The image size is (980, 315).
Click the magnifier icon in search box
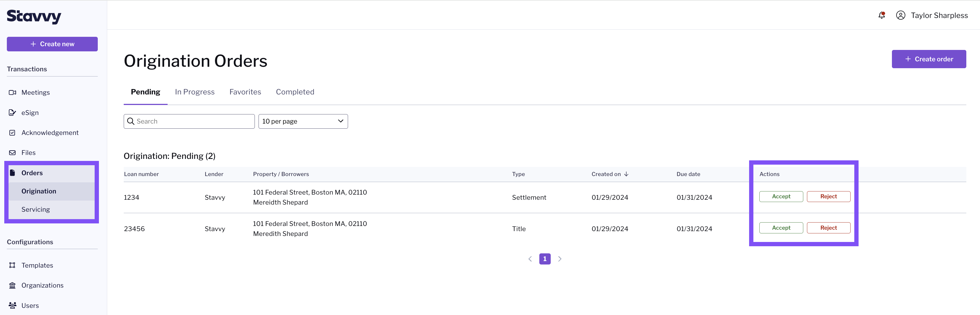coord(131,121)
